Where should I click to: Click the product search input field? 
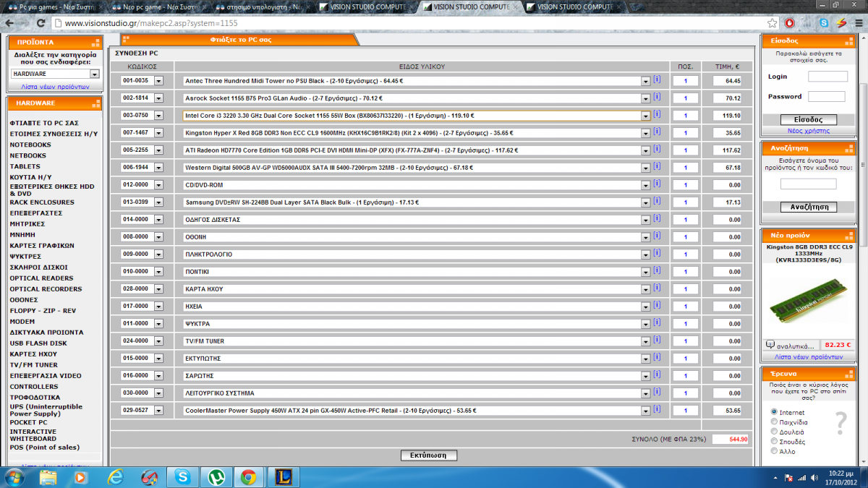coord(808,184)
